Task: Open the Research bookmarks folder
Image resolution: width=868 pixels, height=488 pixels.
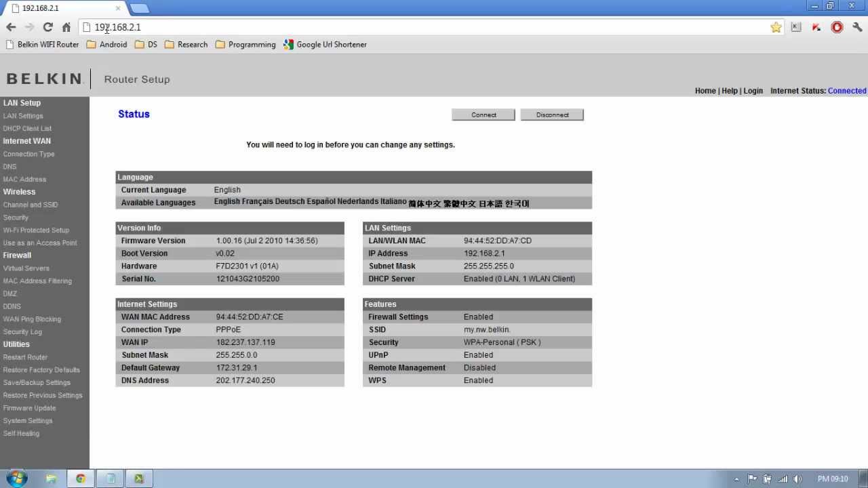Action: 186,45
